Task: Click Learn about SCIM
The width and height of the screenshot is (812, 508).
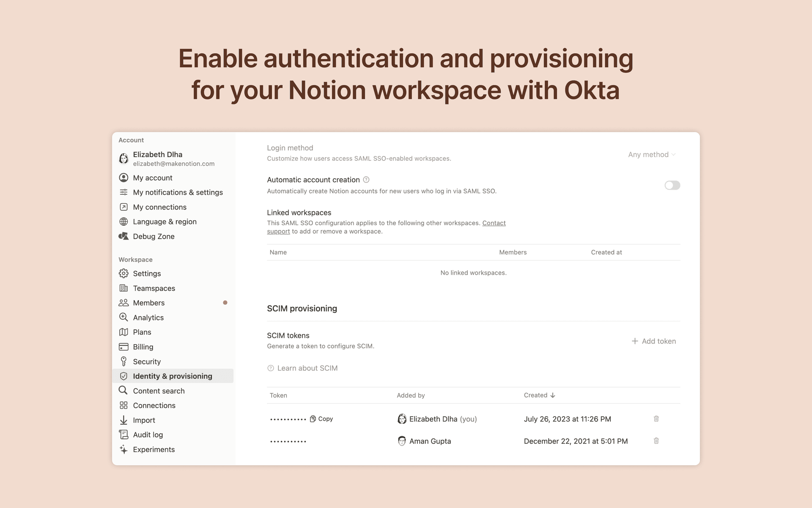Action: click(307, 368)
